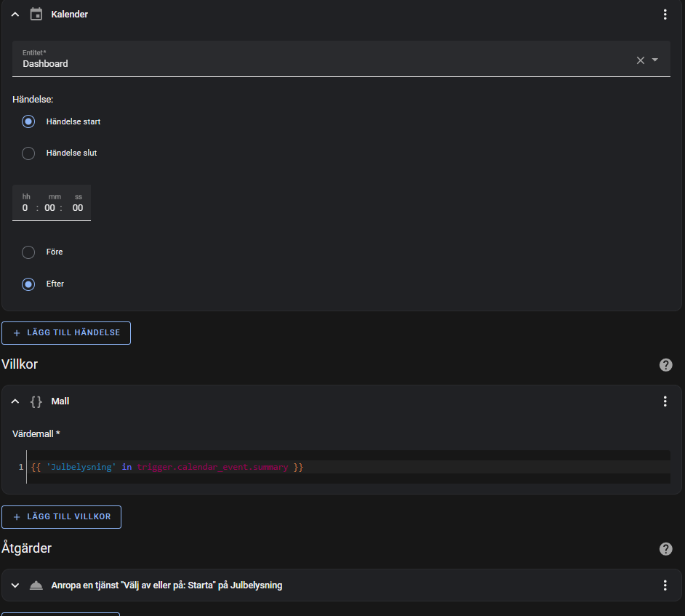Select the Händelse start radio button
Viewport: 685px width, 616px height.
(28, 121)
